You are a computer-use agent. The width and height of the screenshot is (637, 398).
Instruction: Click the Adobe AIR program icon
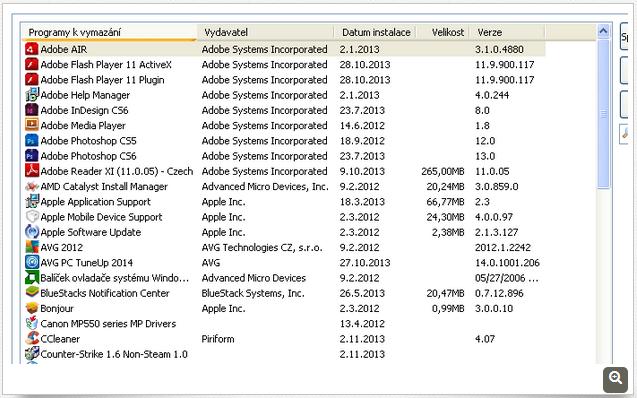(32, 49)
